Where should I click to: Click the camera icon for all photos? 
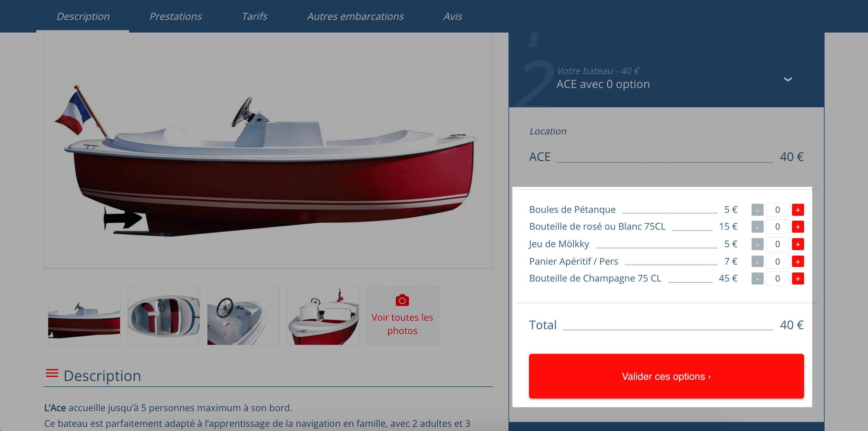[402, 300]
